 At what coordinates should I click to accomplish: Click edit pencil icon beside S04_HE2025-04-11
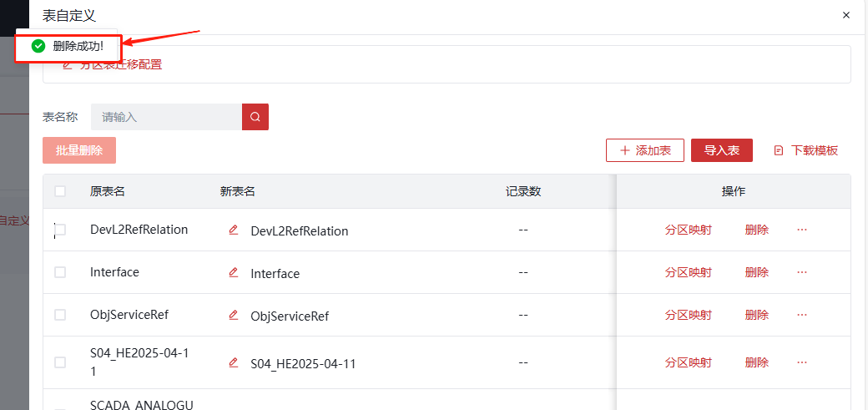[234, 362]
